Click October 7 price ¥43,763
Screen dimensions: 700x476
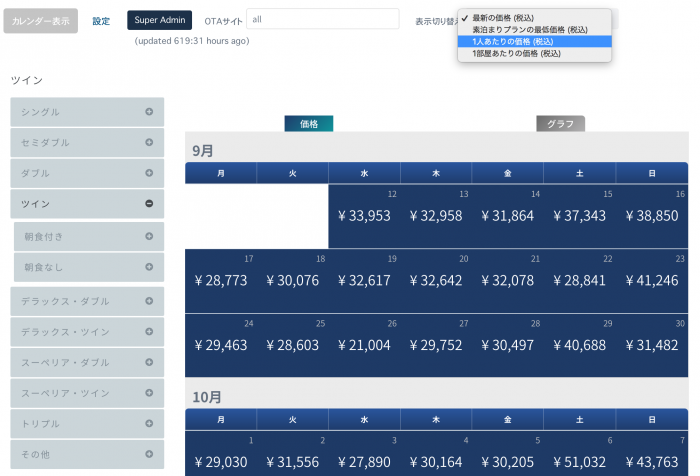point(652,462)
